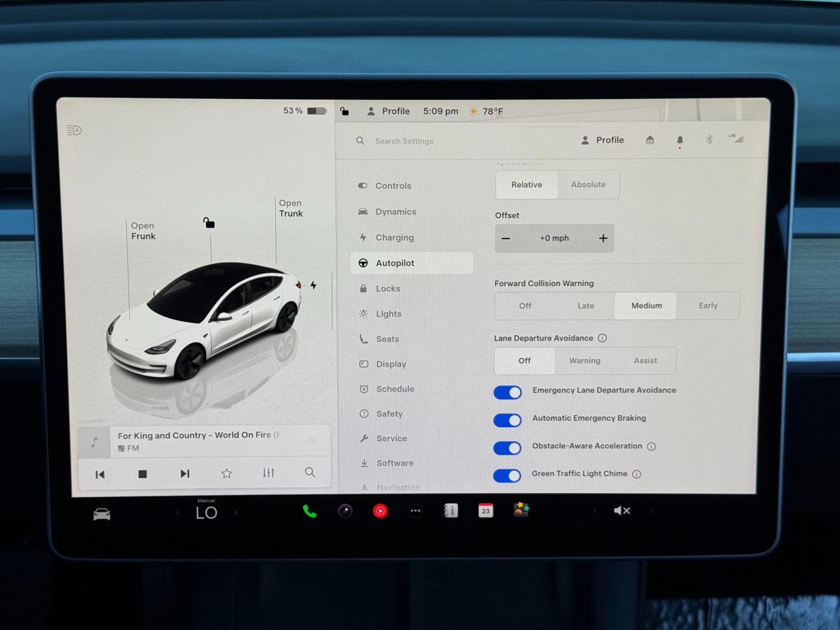This screenshot has width=840, height=630.
Task: Open media equalizer settings icon
Action: 268,473
